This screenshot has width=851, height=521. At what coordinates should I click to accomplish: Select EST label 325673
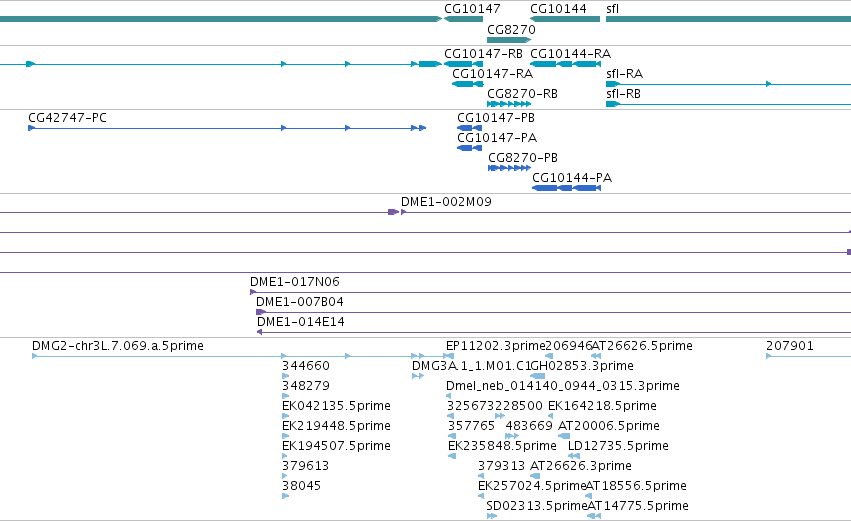click(x=471, y=406)
